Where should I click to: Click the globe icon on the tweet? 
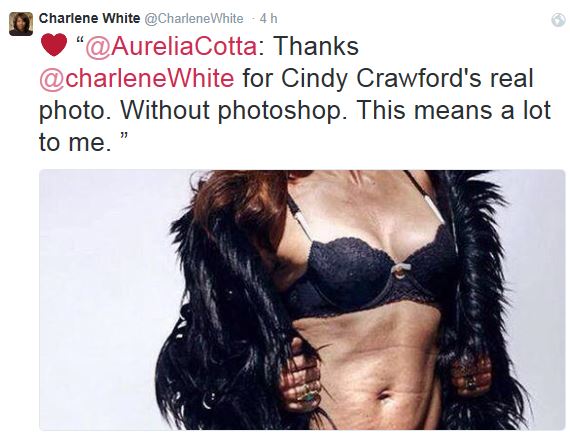[x=558, y=20]
